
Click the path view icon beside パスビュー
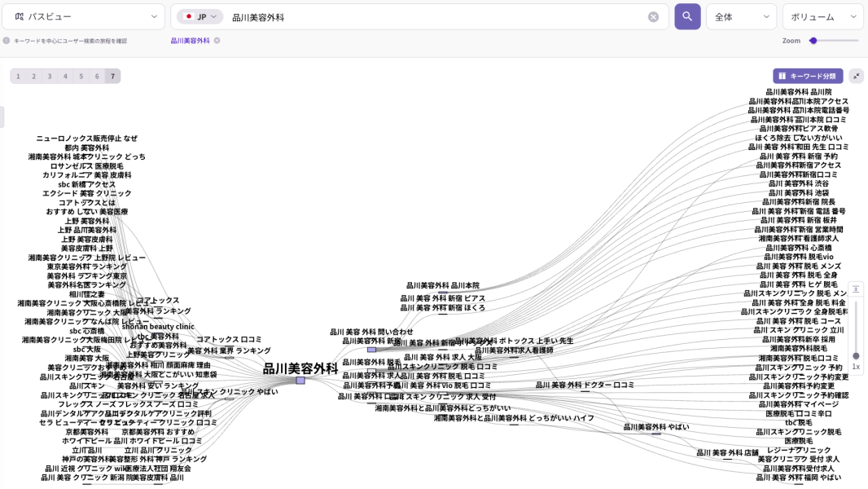(x=18, y=16)
